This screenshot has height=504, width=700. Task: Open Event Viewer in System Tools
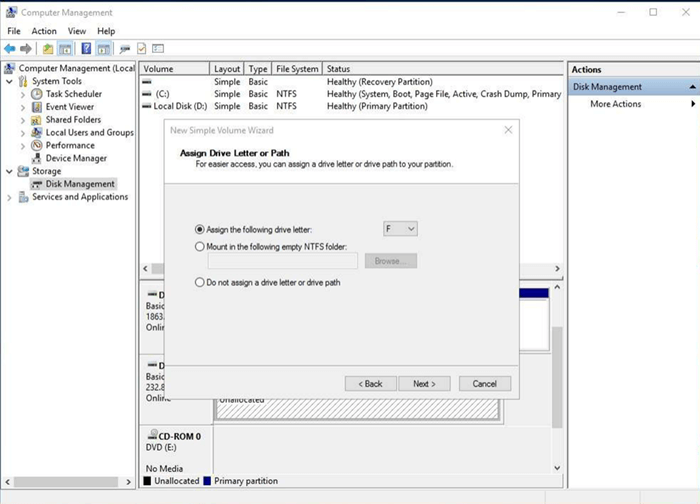point(69,107)
